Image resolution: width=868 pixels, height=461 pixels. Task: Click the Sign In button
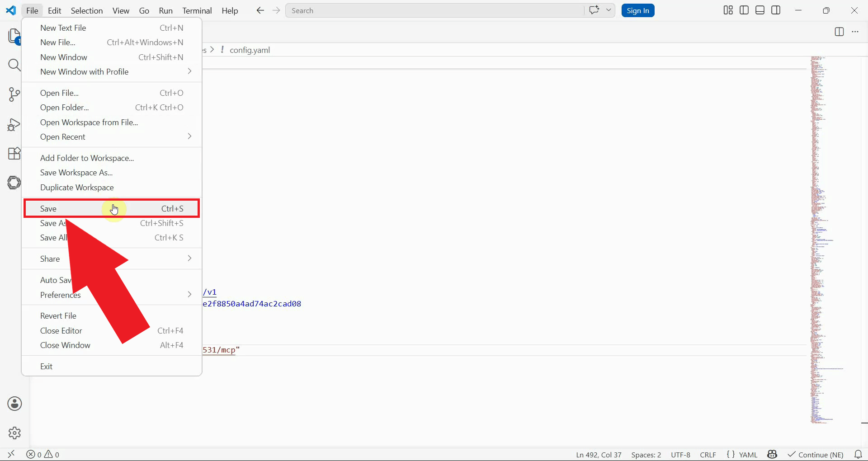pos(638,10)
